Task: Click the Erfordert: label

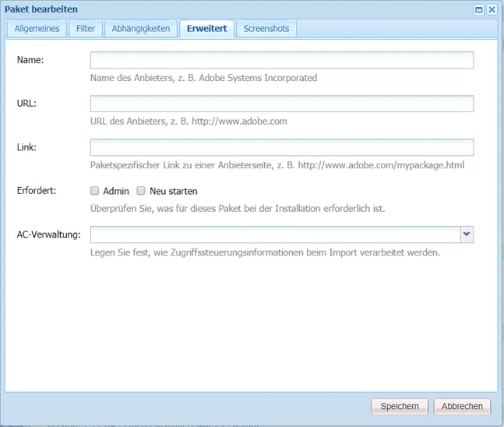Action: 37,190
